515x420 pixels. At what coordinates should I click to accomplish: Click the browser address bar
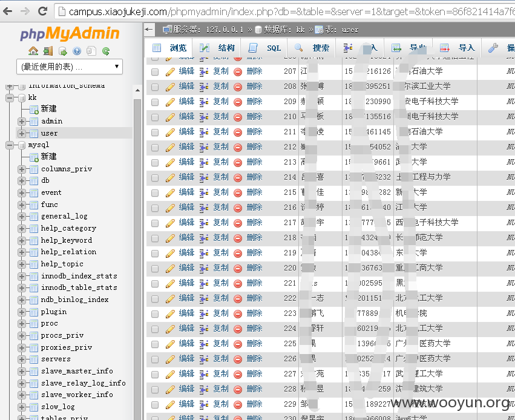coord(286,12)
